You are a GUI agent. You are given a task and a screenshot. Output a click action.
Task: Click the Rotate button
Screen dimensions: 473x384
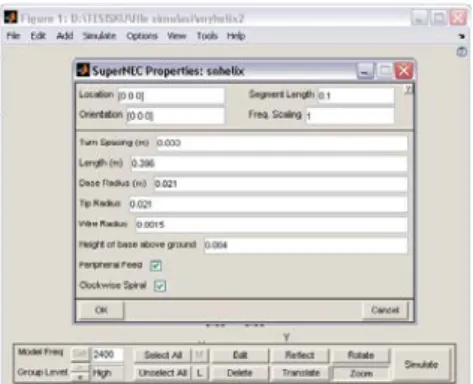click(x=361, y=355)
